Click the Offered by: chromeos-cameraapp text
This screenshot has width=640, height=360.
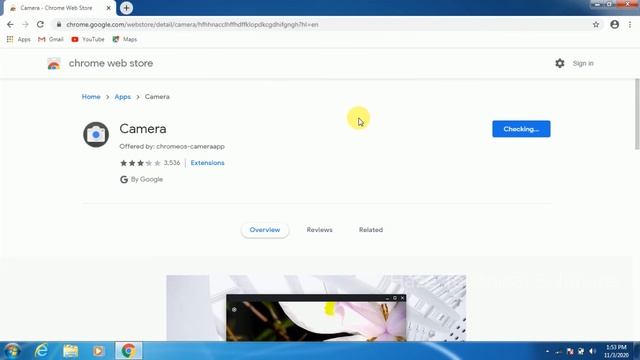(x=172, y=146)
